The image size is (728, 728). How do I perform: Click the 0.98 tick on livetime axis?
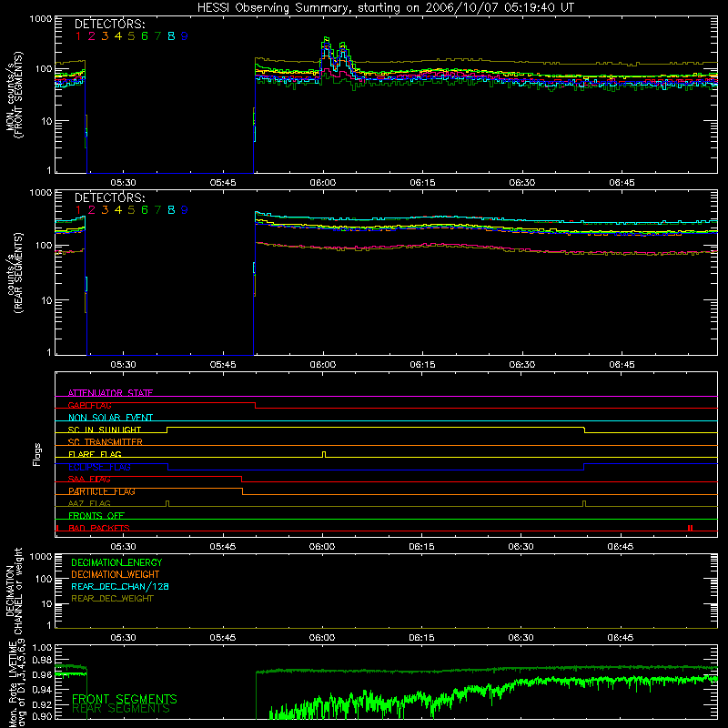(x=43, y=660)
